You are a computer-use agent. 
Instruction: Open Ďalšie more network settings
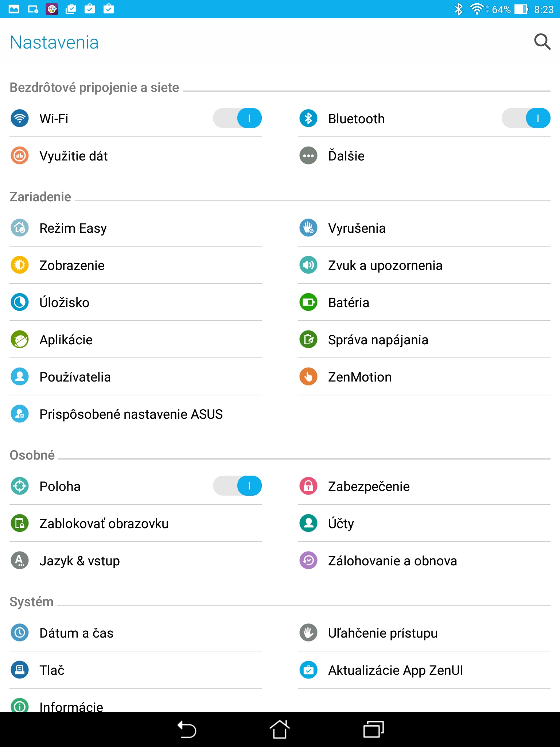[x=346, y=156]
